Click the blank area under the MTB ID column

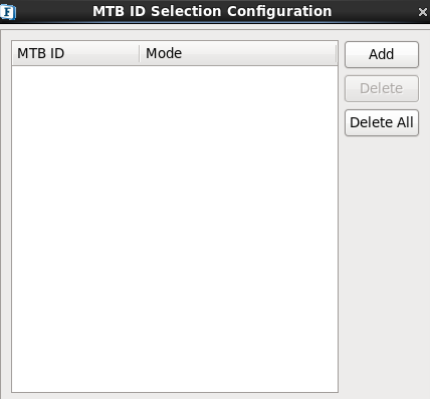coord(76,229)
